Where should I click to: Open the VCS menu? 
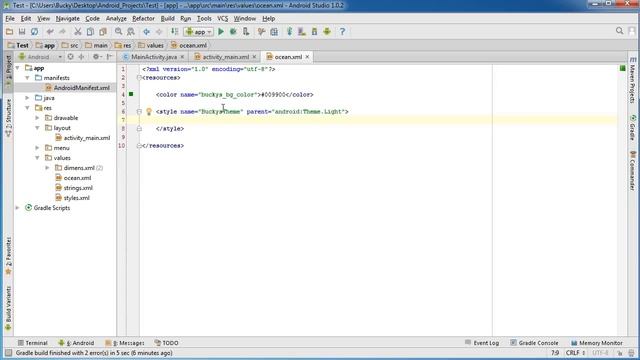point(222,18)
